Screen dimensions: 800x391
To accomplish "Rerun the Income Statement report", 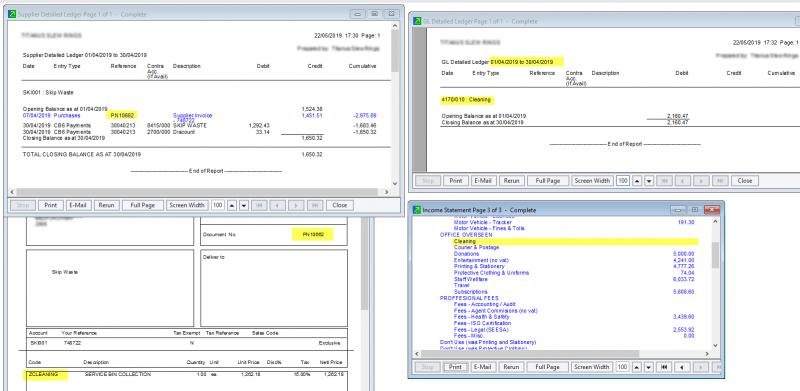I will tap(511, 367).
